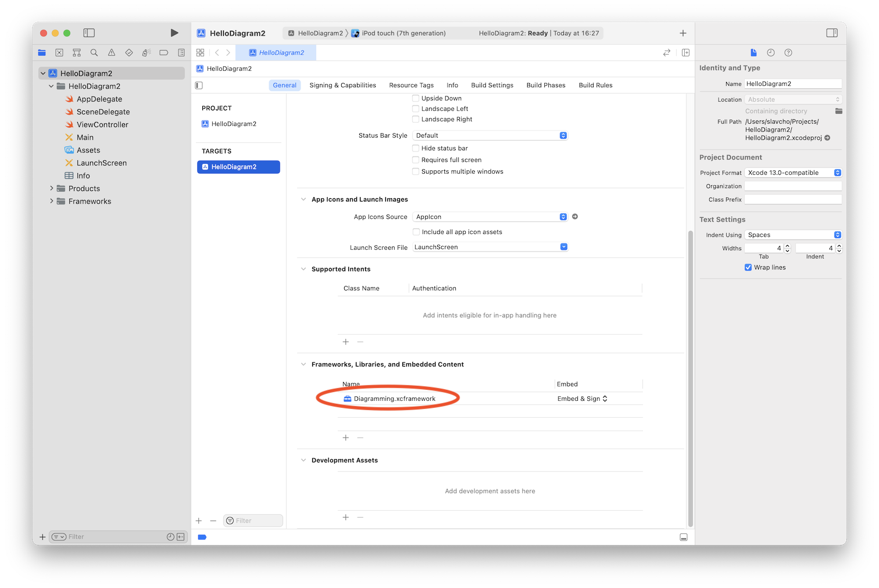The width and height of the screenshot is (879, 588).
Task: Open App Icons Source dropdown
Action: click(x=490, y=217)
